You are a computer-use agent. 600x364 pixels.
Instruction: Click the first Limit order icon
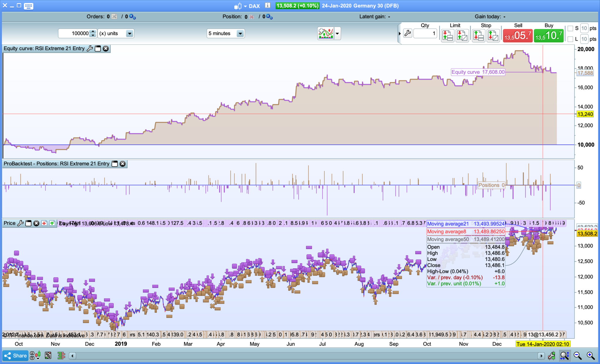[x=447, y=36]
